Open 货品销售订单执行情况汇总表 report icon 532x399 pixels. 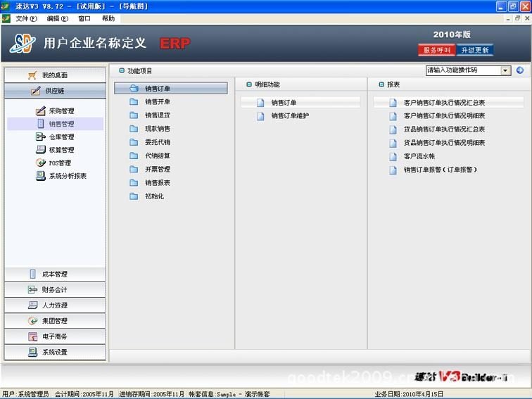pyautogui.click(x=393, y=129)
